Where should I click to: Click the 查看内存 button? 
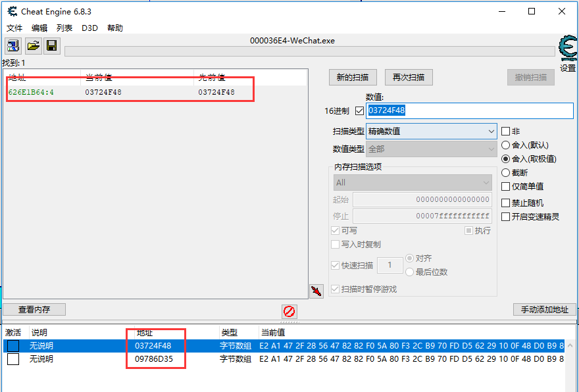[34, 310]
